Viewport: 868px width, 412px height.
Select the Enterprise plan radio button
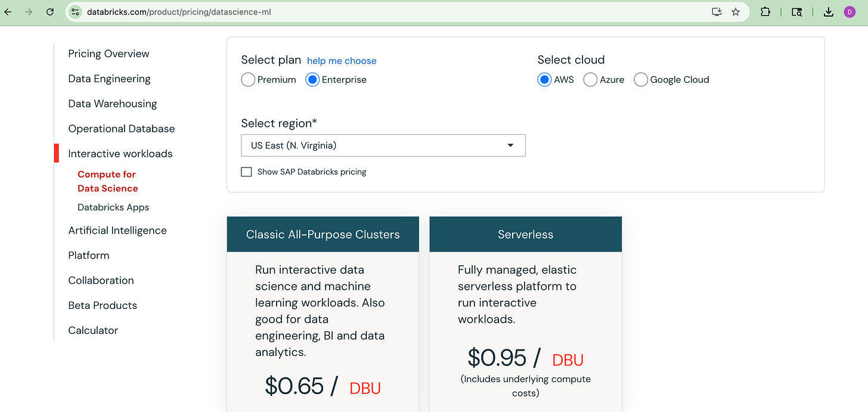point(312,80)
